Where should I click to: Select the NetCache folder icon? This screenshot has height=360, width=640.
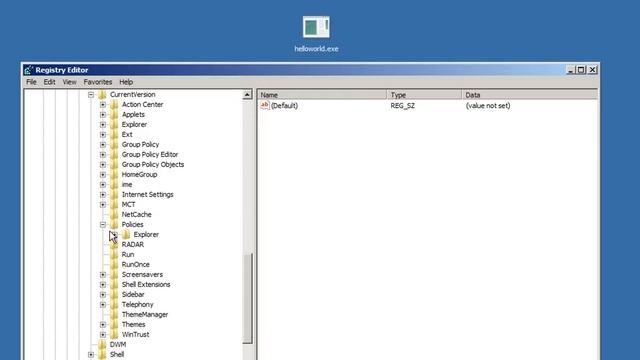click(x=114, y=215)
